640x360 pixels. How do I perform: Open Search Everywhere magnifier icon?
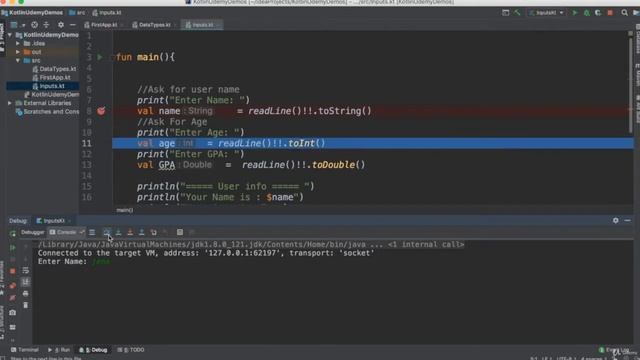tap(624, 13)
